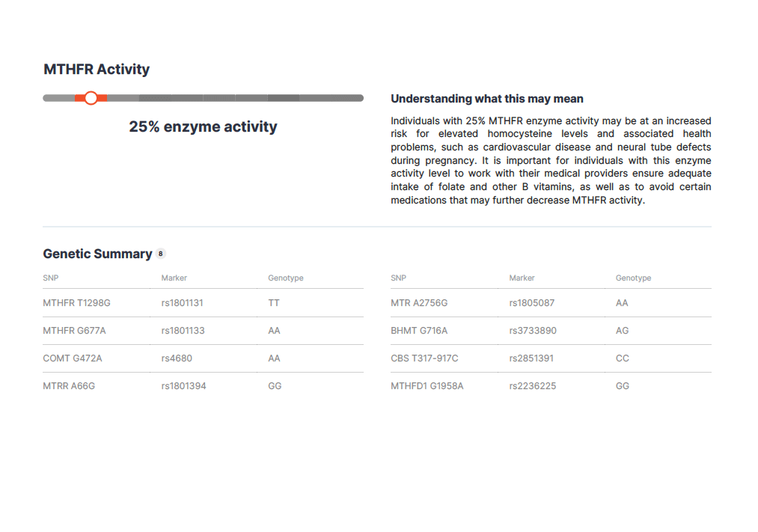Click the MTHFR Activity section heading

[97, 70]
